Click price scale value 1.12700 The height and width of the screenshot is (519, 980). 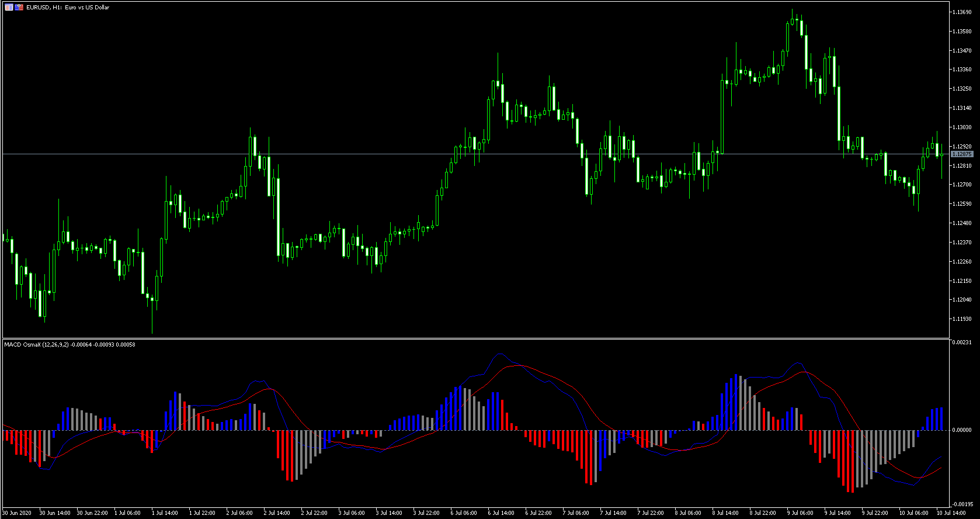tap(961, 185)
